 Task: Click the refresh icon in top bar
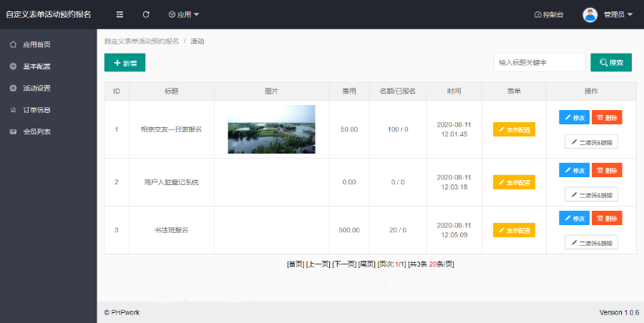coord(146,14)
